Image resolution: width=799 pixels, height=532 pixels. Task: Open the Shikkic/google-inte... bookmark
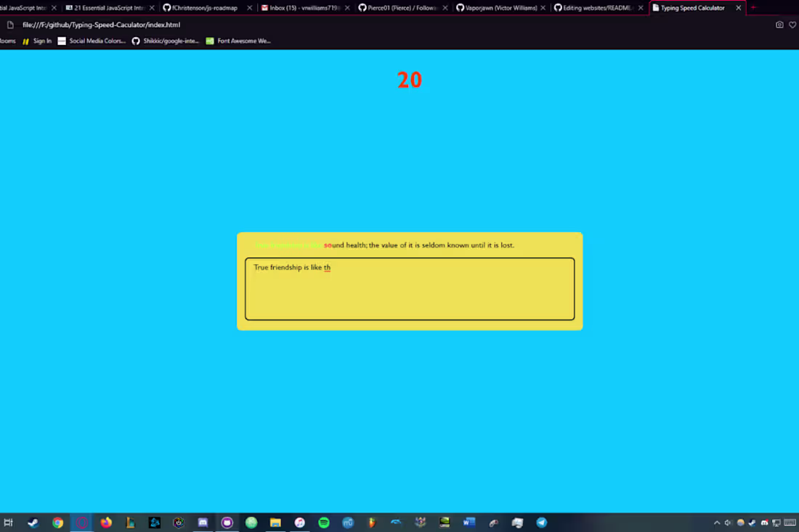[x=166, y=41]
